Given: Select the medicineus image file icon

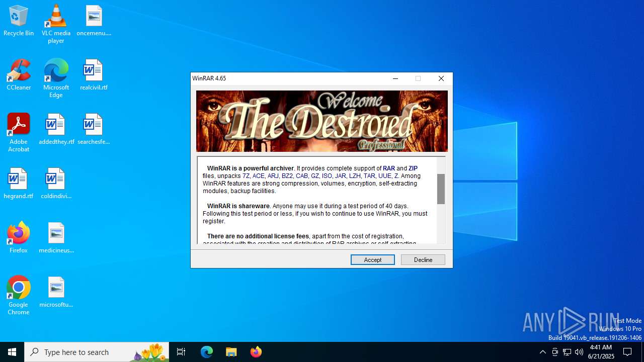Looking at the screenshot, I should coord(56,238).
